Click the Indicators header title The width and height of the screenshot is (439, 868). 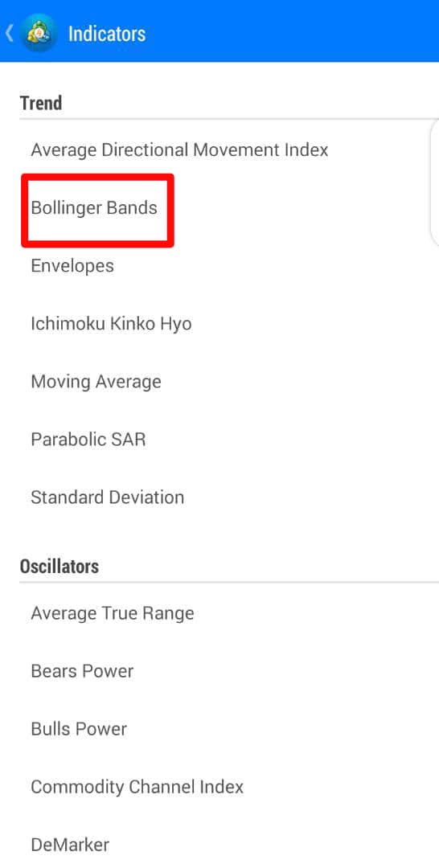pyautogui.click(x=107, y=34)
